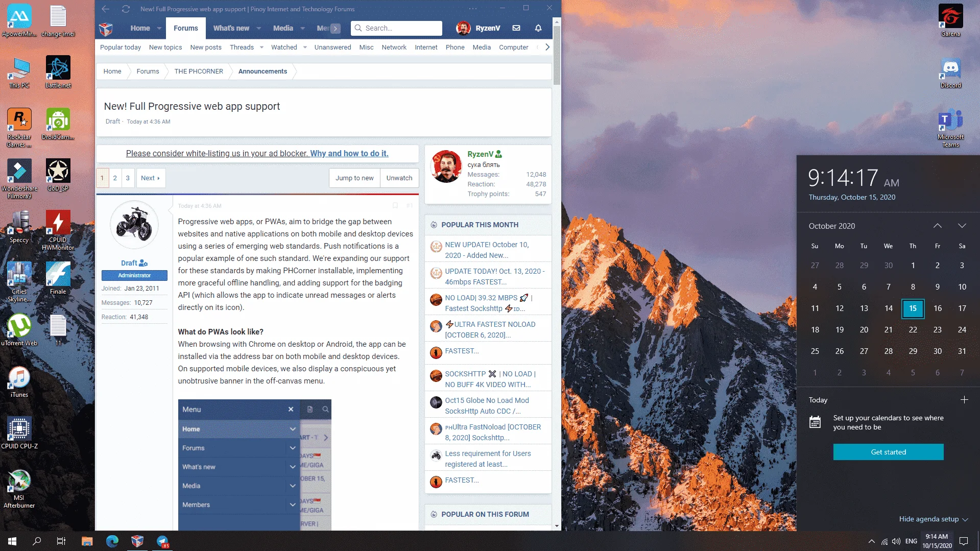
Task: Go back with browser back arrow
Action: [106, 9]
